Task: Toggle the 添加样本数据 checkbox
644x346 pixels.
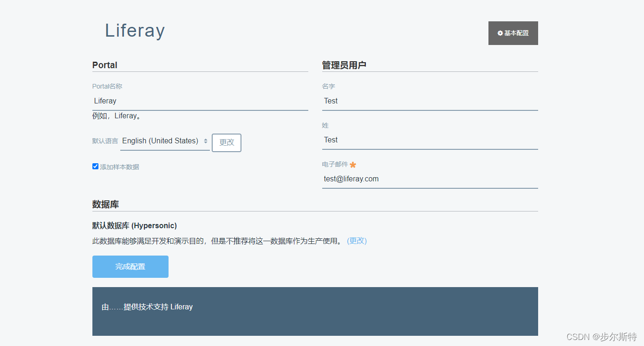Action: coord(95,167)
